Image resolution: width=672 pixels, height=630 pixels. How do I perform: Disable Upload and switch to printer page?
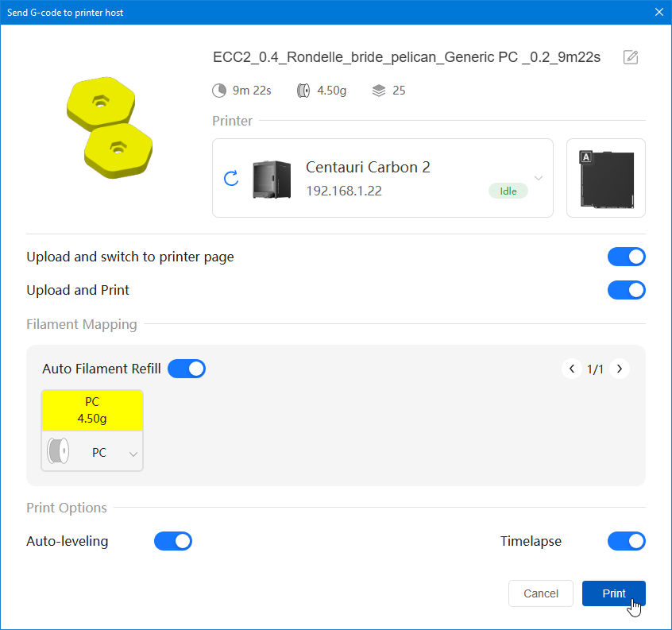click(x=626, y=257)
